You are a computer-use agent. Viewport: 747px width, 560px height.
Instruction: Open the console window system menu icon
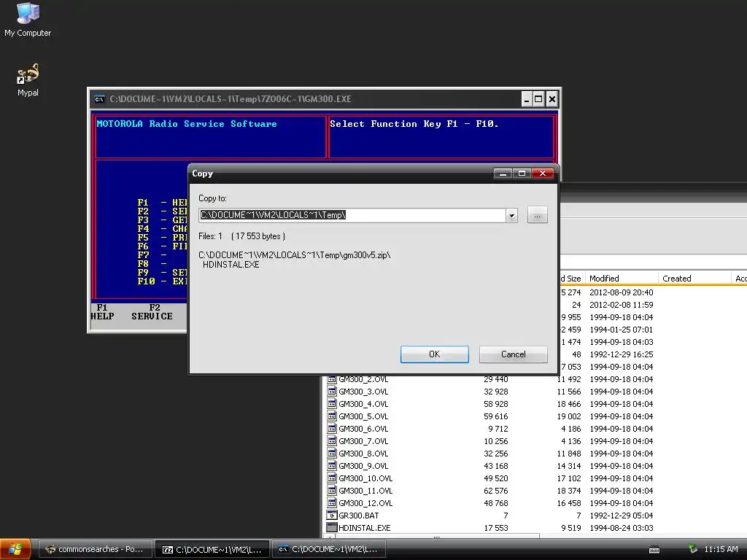coord(99,99)
